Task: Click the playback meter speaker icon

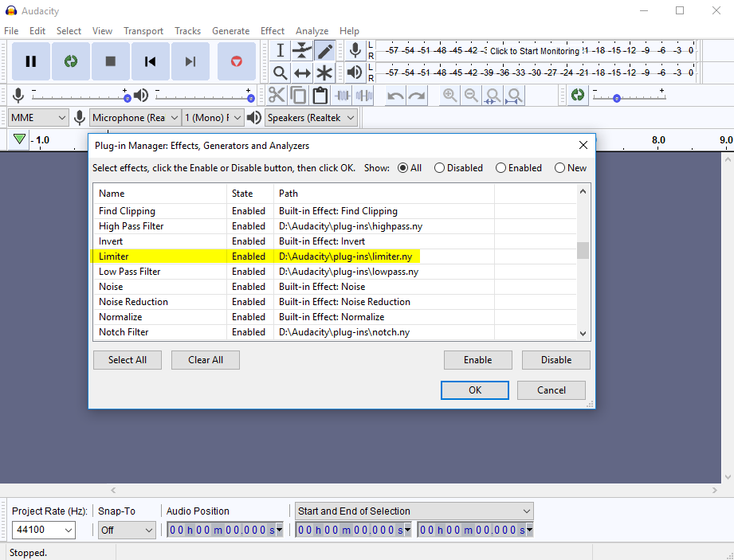Action: click(355, 72)
